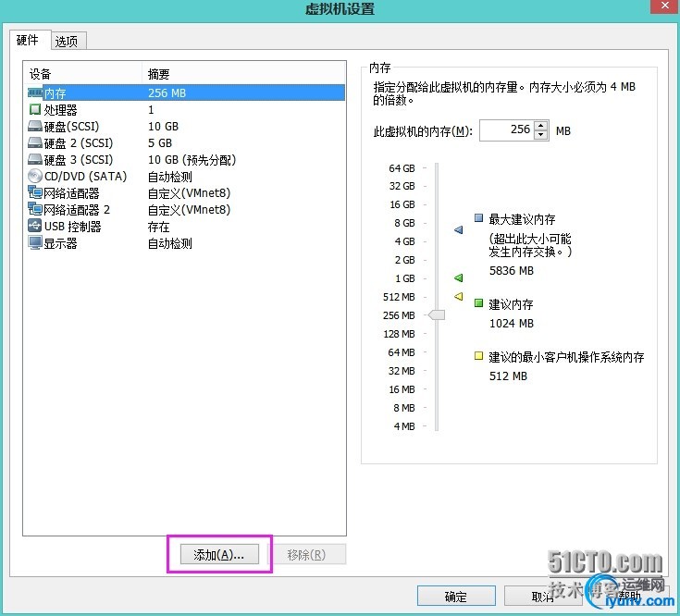
Task: Select the 硬盘(SCSI) row label
Action: pos(71,126)
